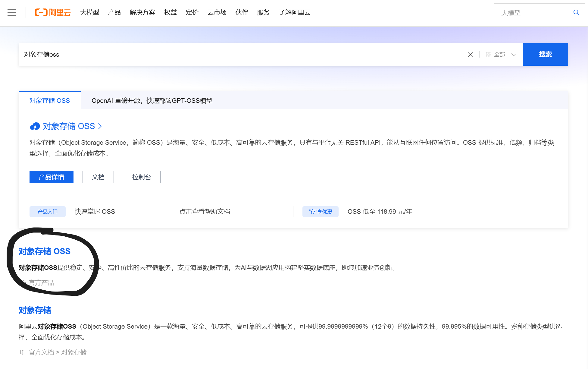Image resolution: width=588 pixels, height=369 pixels.
Task: Click the magnifier icon in top search
Action: point(576,12)
